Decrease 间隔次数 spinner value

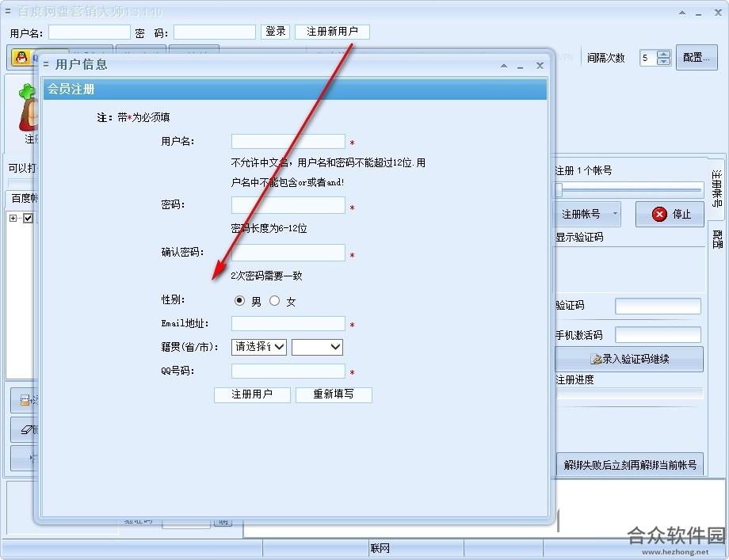664,61
